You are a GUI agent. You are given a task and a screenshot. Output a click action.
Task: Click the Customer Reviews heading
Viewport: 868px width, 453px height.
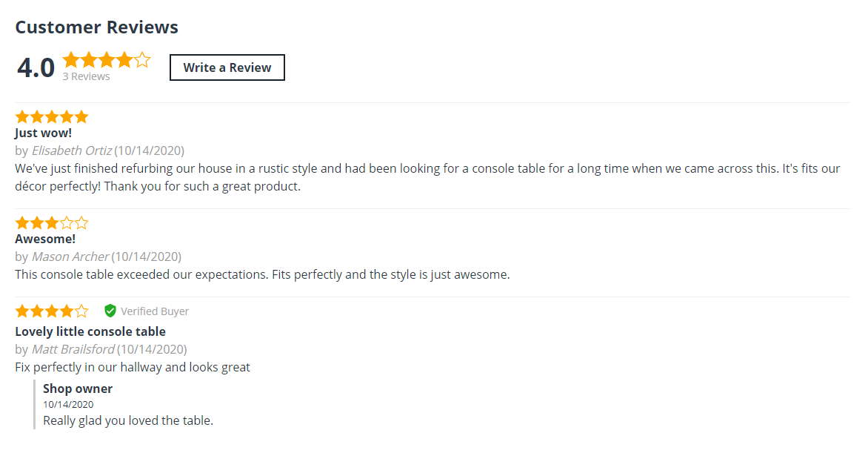[97, 27]
